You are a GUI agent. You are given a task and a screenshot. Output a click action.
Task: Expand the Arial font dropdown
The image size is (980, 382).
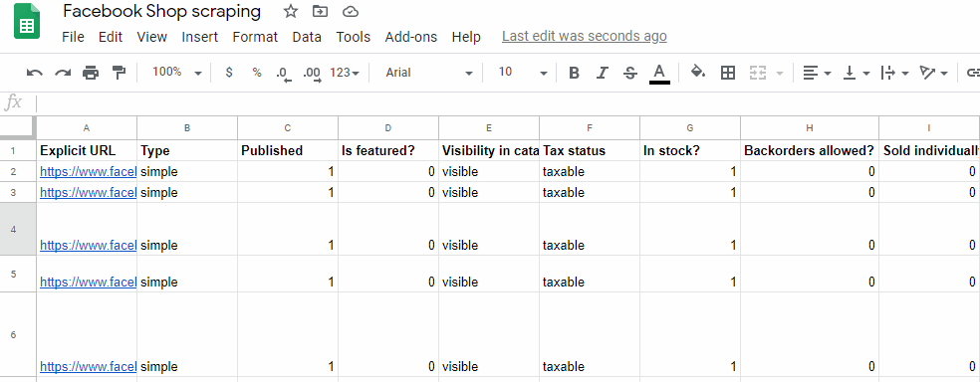point(429,73)
